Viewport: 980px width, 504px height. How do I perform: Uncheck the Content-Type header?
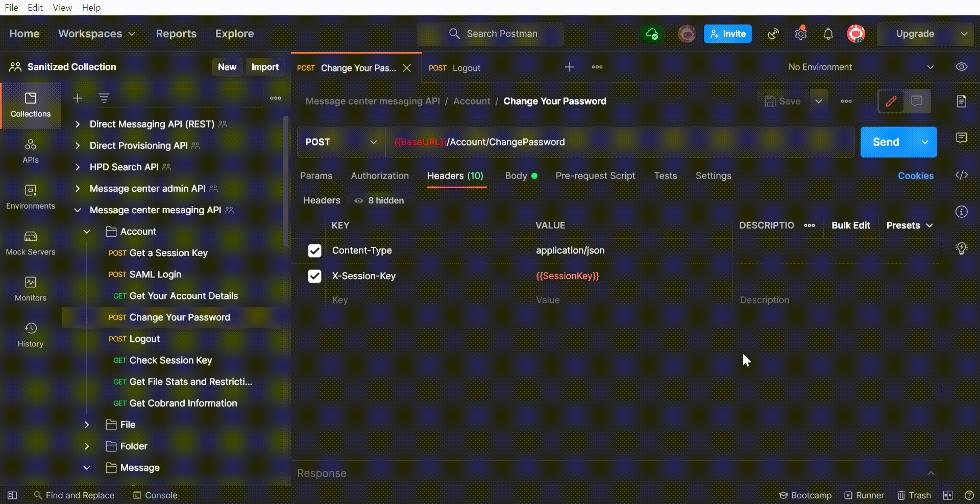314,250
